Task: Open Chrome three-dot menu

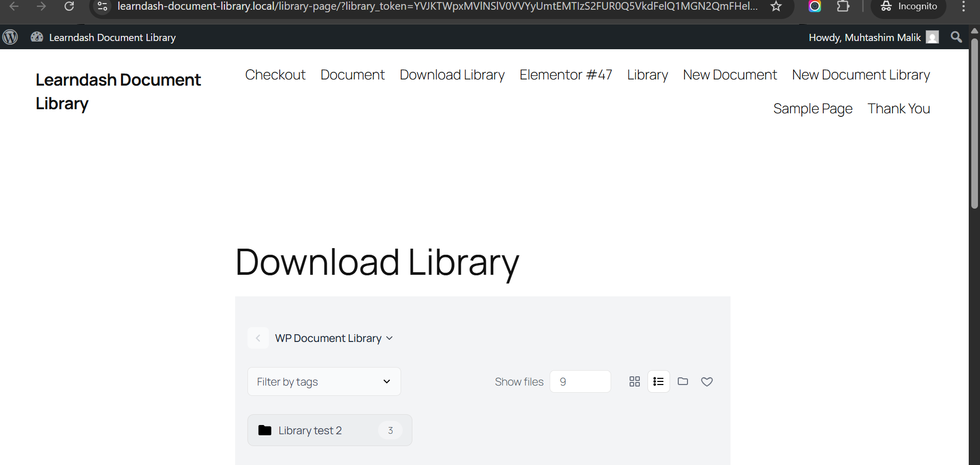Action: (x=964, y=7)
